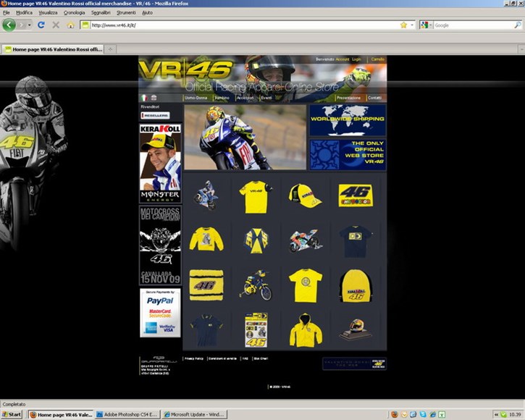Open a new tab with plus button
This screenshot has width=525, height=420.
[110, 49]
